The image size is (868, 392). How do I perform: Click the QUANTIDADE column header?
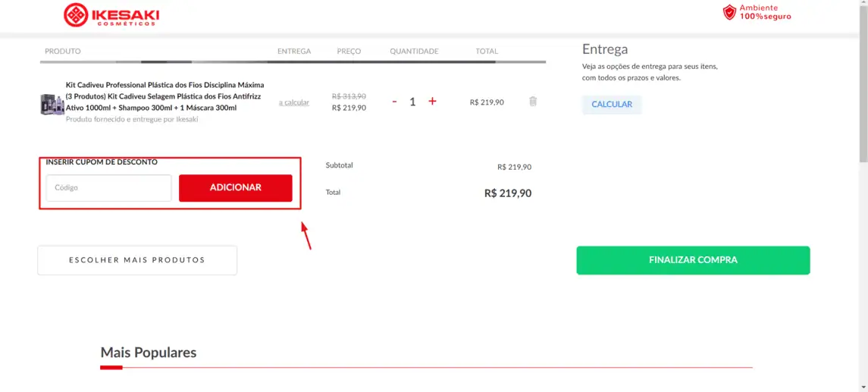tap(414, 51)
